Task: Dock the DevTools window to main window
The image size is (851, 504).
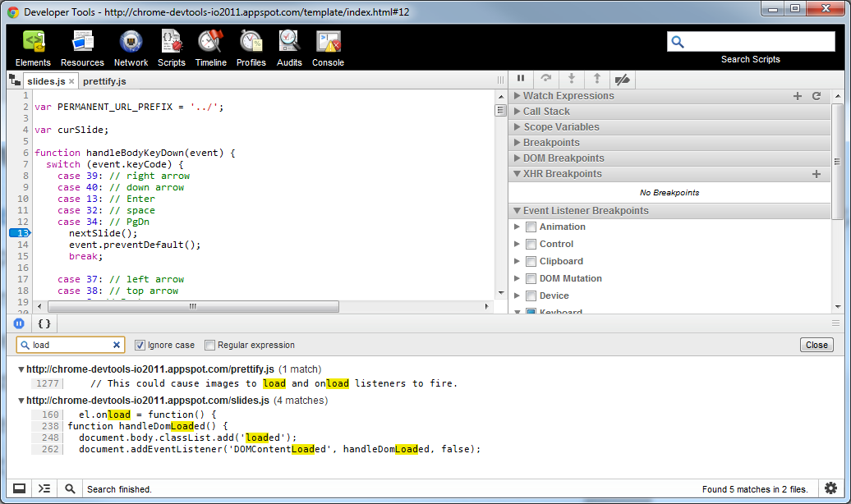Action: (x=19, y=488)
